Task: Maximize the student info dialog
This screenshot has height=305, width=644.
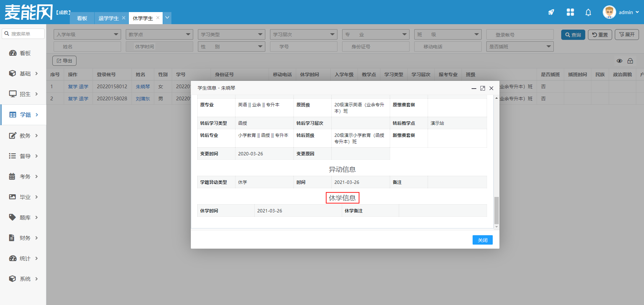Action: tap(482, 88)
